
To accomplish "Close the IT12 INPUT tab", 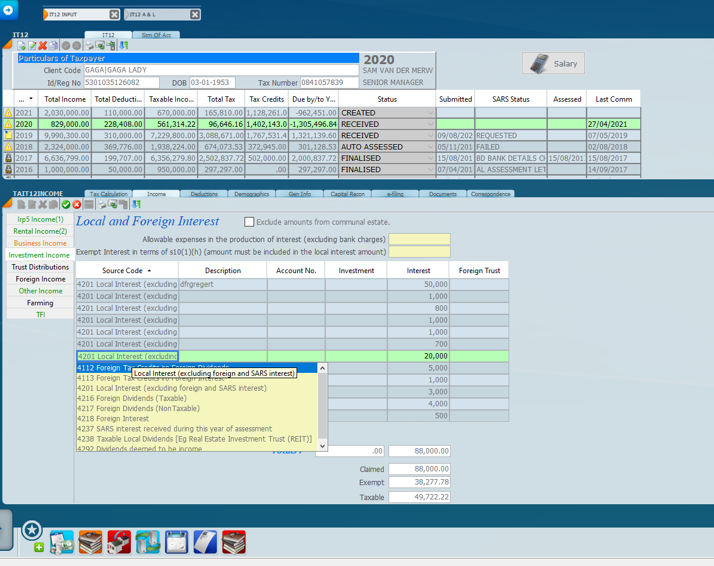I will (x=113, y=15).
